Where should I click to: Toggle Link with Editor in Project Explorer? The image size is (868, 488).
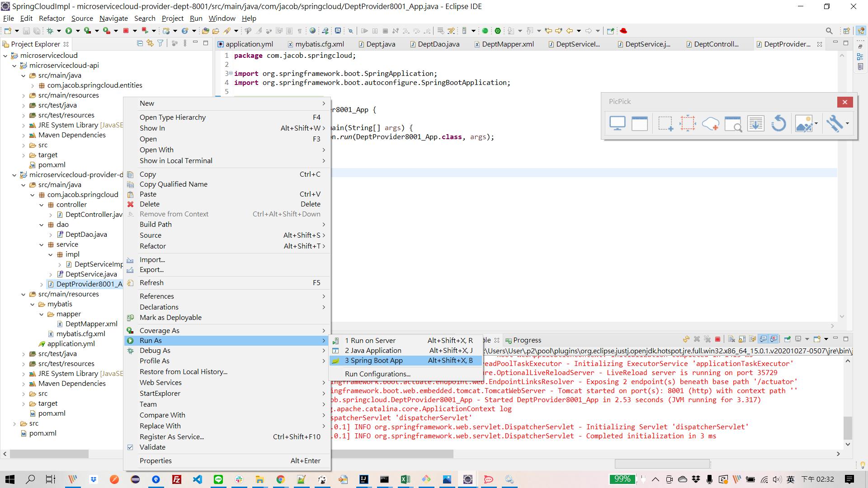(150, 43)
